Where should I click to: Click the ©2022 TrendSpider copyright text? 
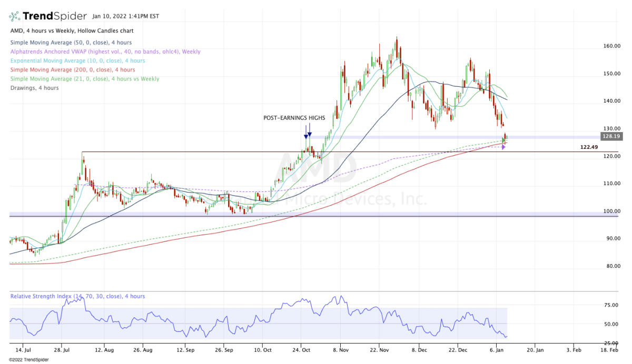(x=25, y=359)
